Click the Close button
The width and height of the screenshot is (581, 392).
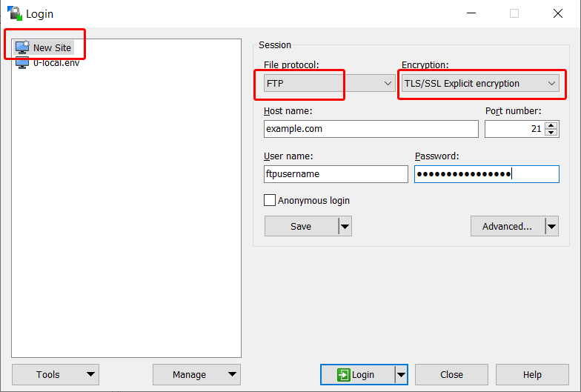click(451, 375)
